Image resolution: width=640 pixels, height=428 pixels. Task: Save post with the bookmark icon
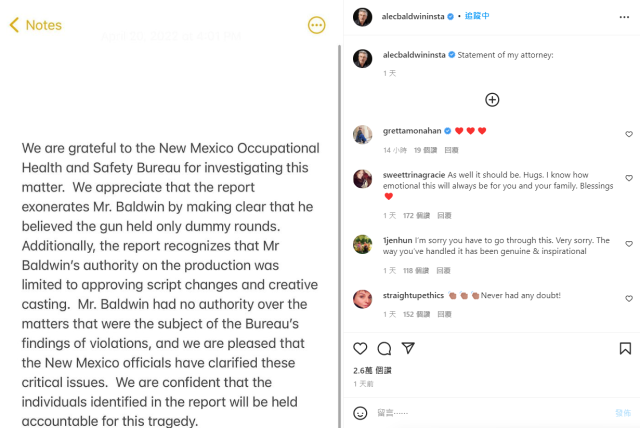point(625,348)
